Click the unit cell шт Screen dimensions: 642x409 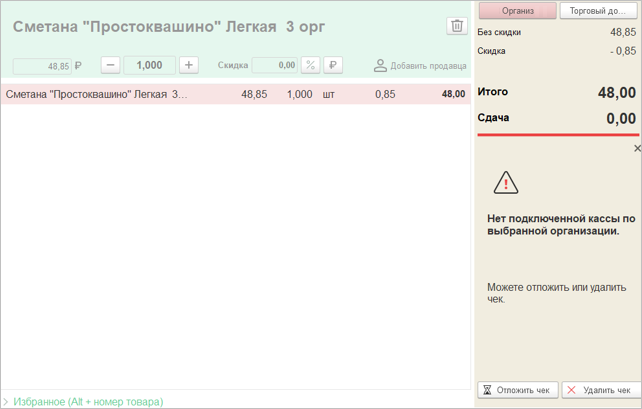click(328, 95)
